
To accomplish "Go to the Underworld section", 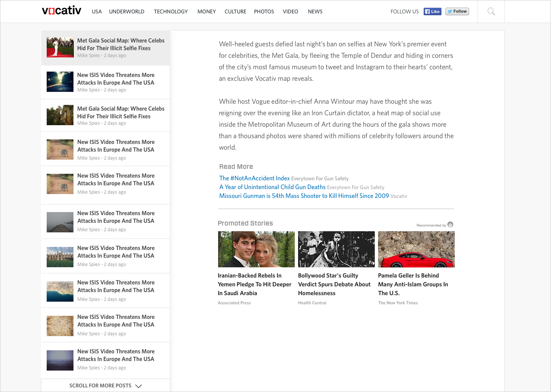I will (127, 11).
